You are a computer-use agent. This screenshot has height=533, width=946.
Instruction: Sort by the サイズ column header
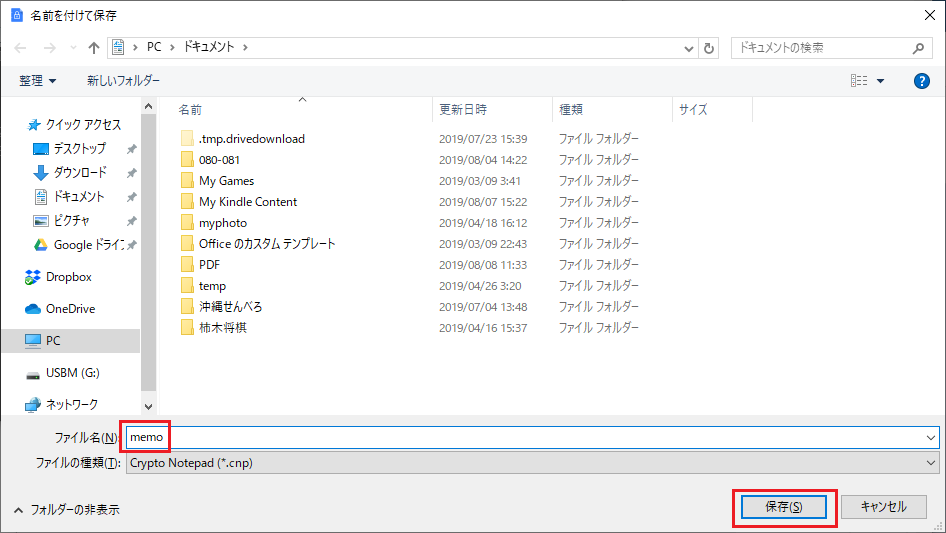(693, 110)
